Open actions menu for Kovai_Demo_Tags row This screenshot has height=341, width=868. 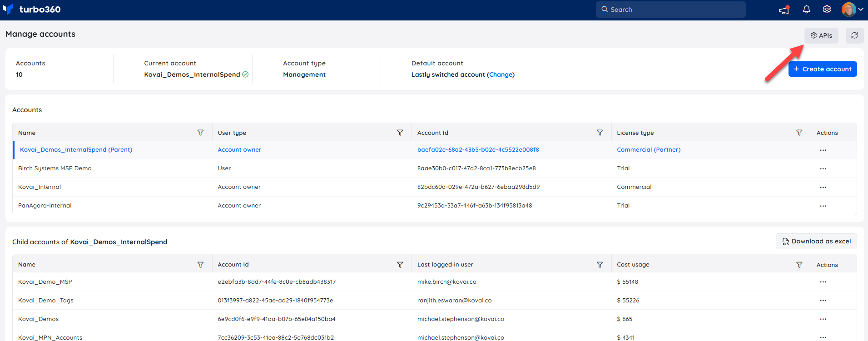(x=823, y=301)
